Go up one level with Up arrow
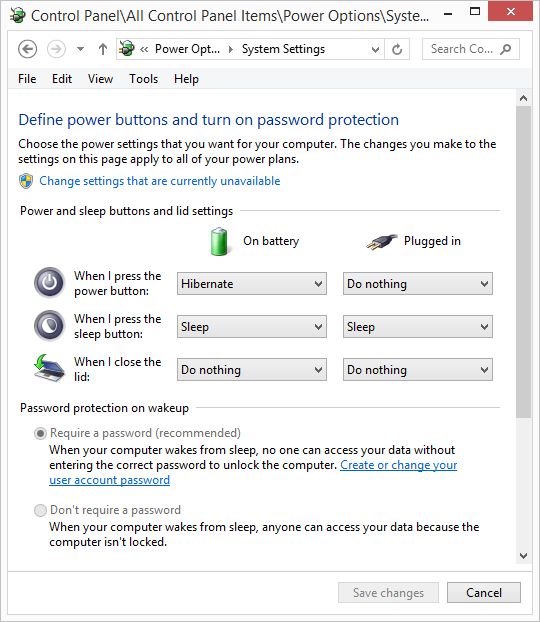 coord(103,49)
